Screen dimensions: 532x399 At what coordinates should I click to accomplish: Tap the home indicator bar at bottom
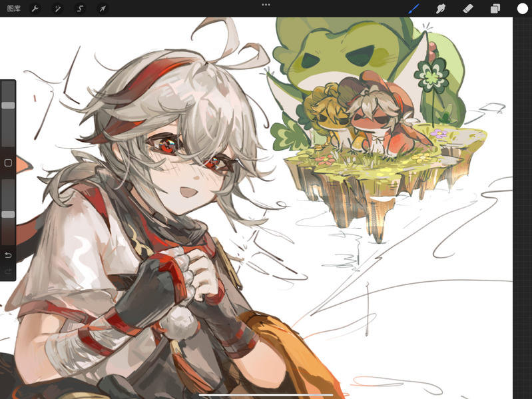pos(266,395)
